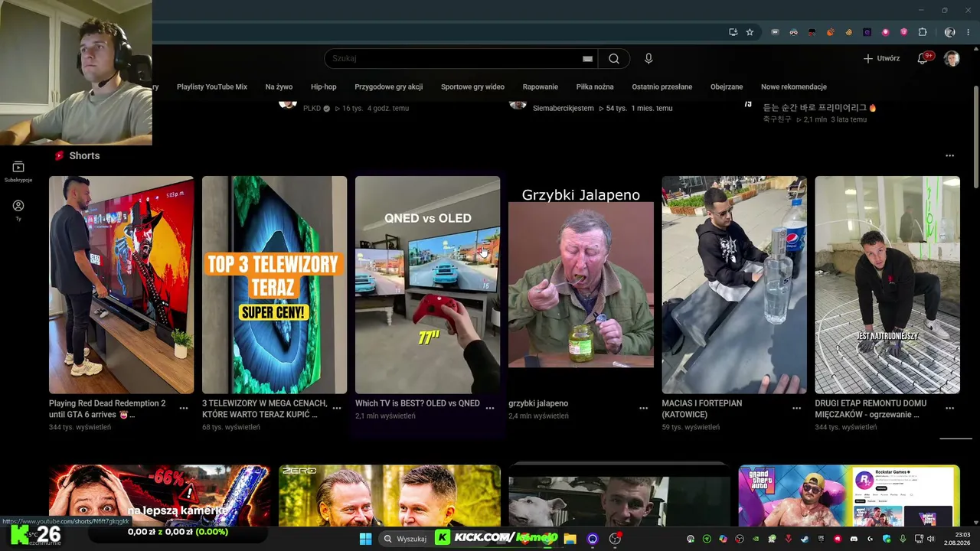Open the grzybki jalapeno title link
This screenshot has height=551, width=980.
[538, 403]
